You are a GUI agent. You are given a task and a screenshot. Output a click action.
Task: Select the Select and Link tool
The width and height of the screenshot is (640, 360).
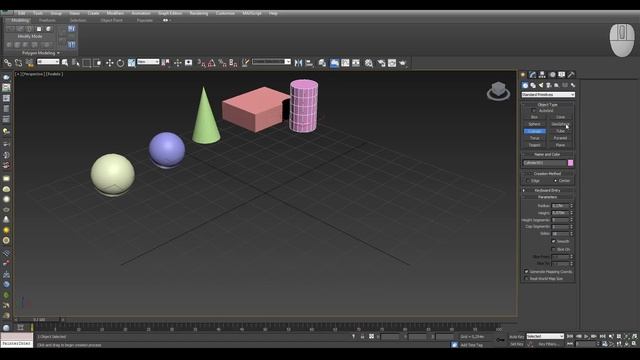(x=8, y=62)
